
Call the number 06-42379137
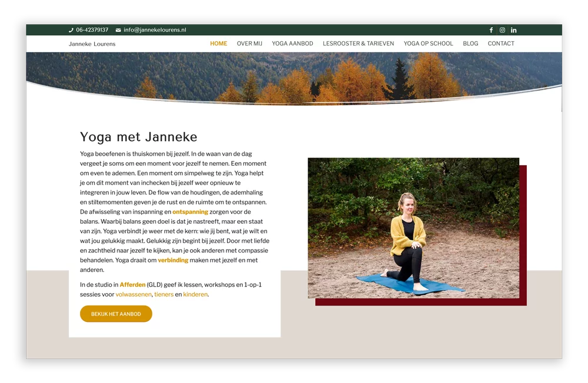coord(92,30)
